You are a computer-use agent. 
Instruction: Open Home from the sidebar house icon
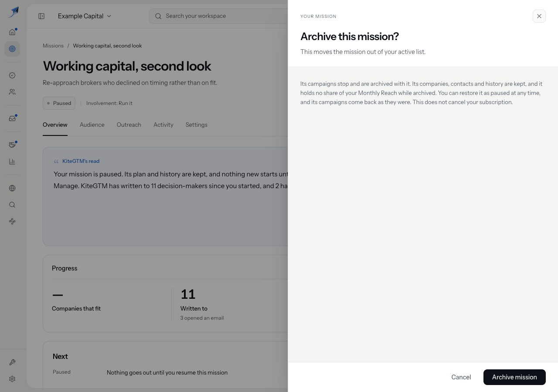pos(12,32)
